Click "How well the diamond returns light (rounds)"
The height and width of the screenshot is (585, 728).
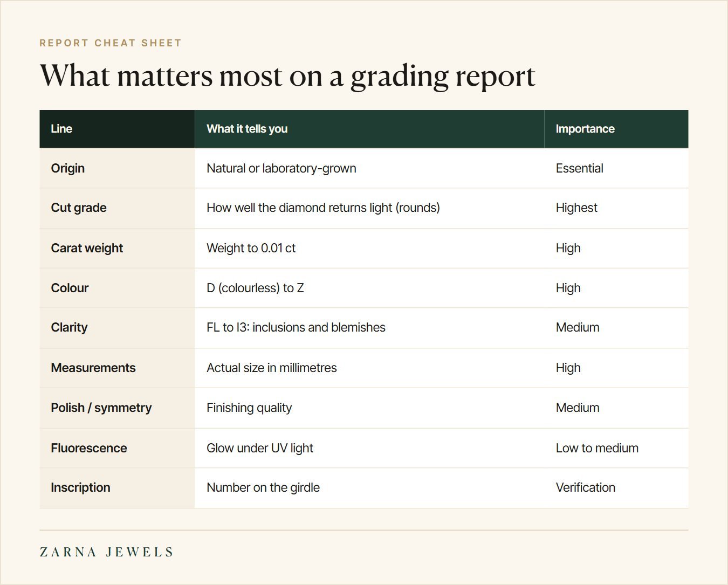(323, 208)
